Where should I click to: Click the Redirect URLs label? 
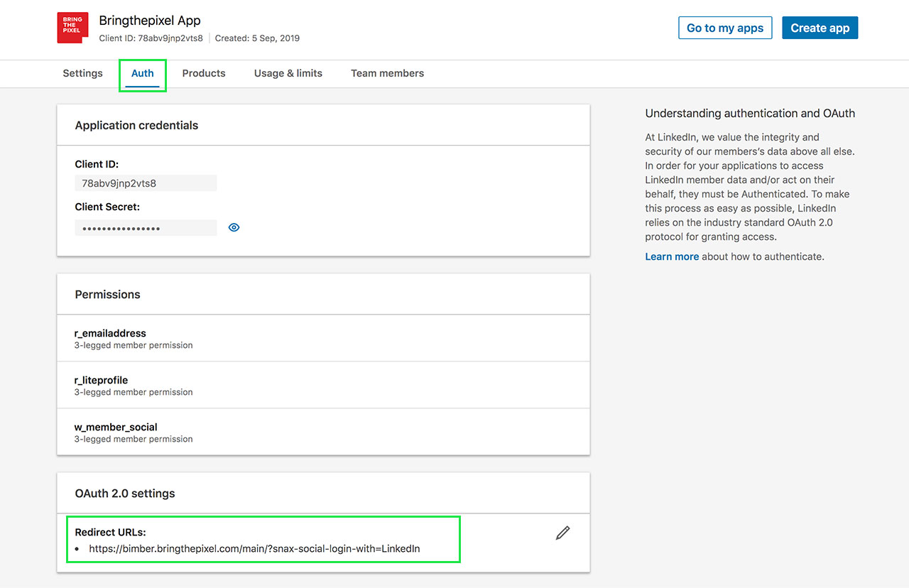click(110, 532)
